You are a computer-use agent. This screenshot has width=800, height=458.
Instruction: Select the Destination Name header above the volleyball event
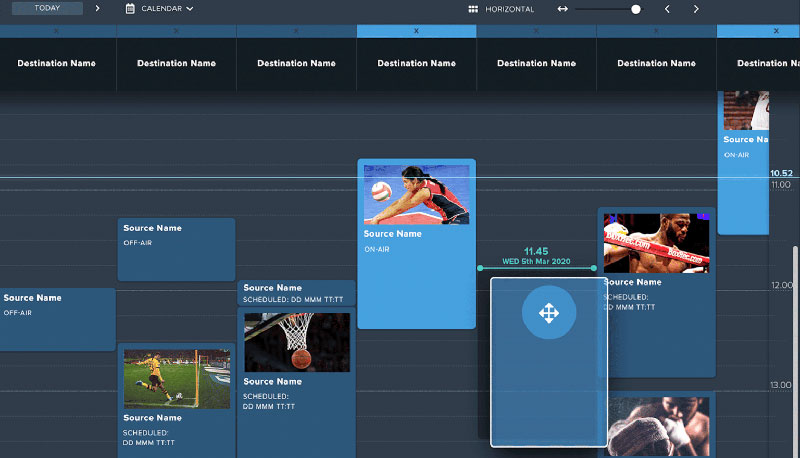[416, 63]
